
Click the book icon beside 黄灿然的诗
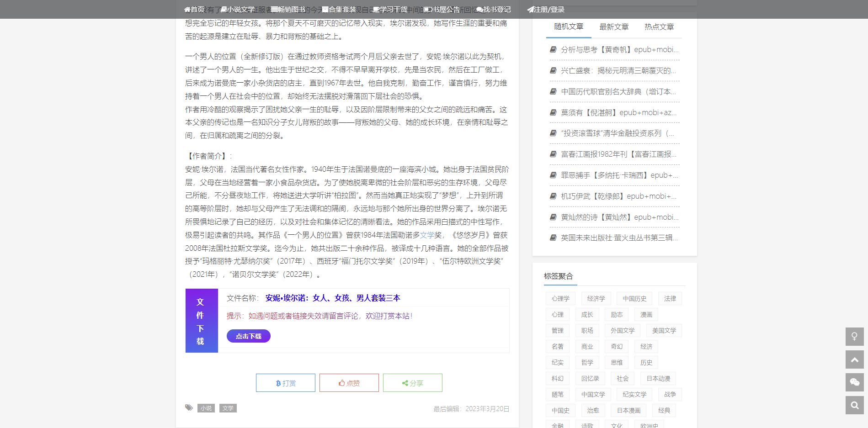point(553,217)
